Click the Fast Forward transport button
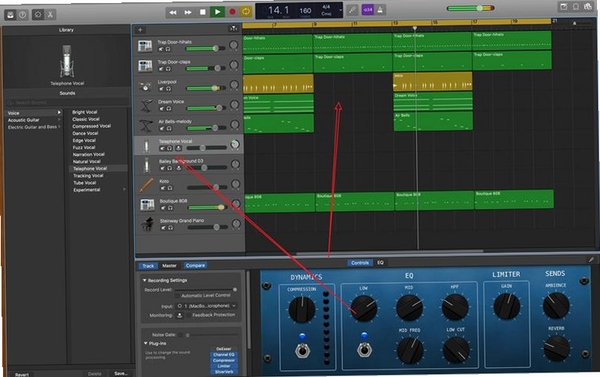 click(x=188, y=12)
